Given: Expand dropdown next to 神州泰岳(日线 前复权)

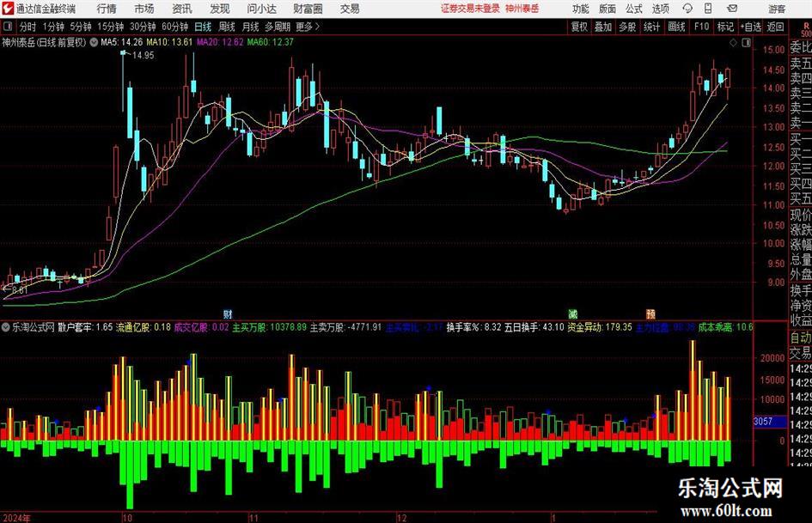Looking at the screenshot, I should (94, 42).
